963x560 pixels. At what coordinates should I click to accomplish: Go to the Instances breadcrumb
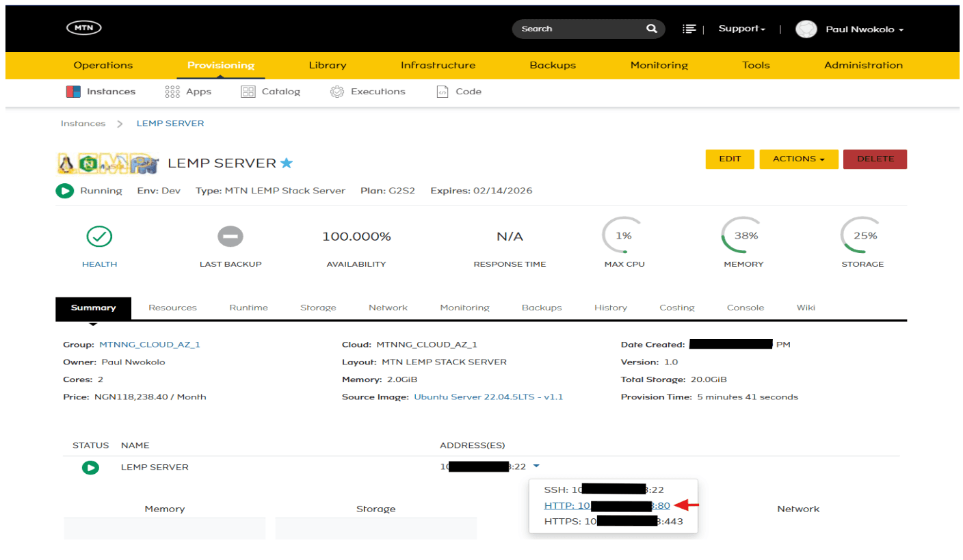[83, 124]
